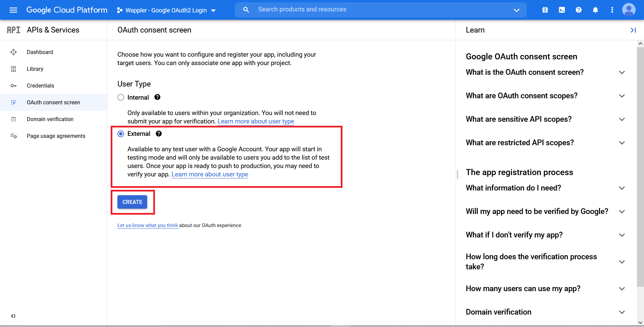Click the CREATE button

click(x=132, y=202)
